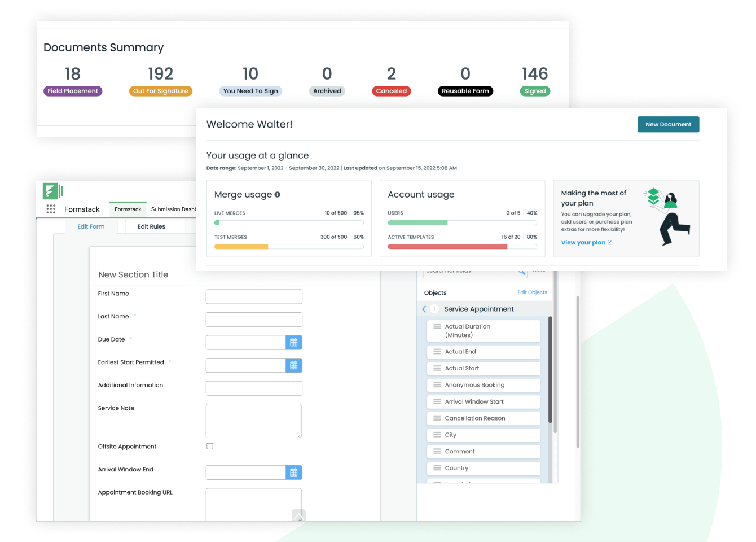Click drag handle icon for Comment

[437, 452]
